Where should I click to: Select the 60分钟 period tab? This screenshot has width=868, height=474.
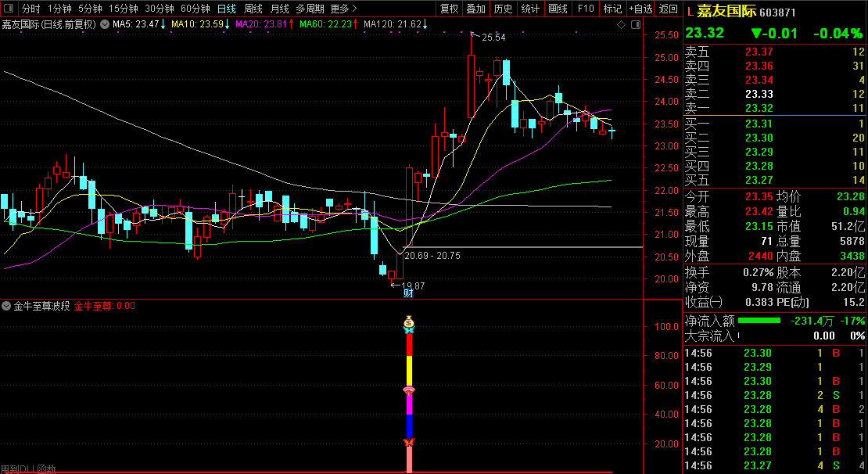[x=195, y=9]
